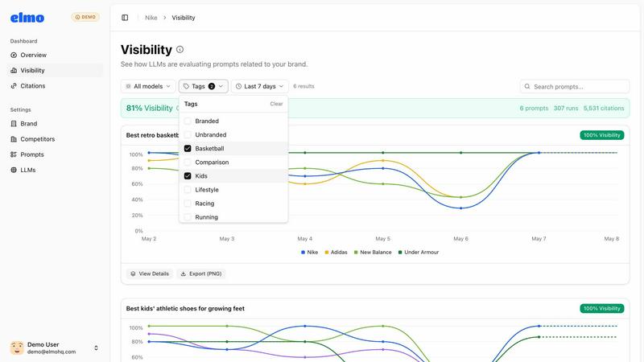Collapse the Tags filter dropdown
644x362 pixels.
[204, 86]
